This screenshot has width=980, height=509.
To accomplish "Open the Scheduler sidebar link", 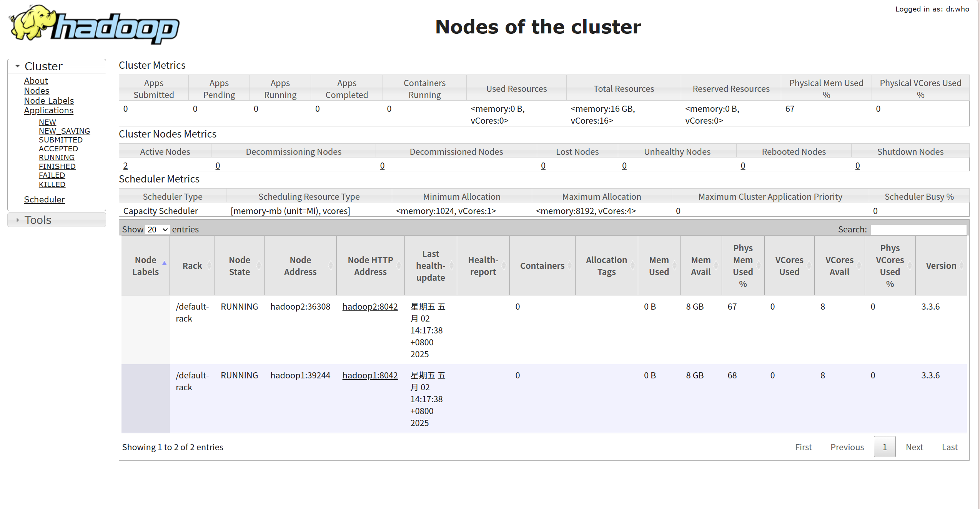I will point(44,199).
